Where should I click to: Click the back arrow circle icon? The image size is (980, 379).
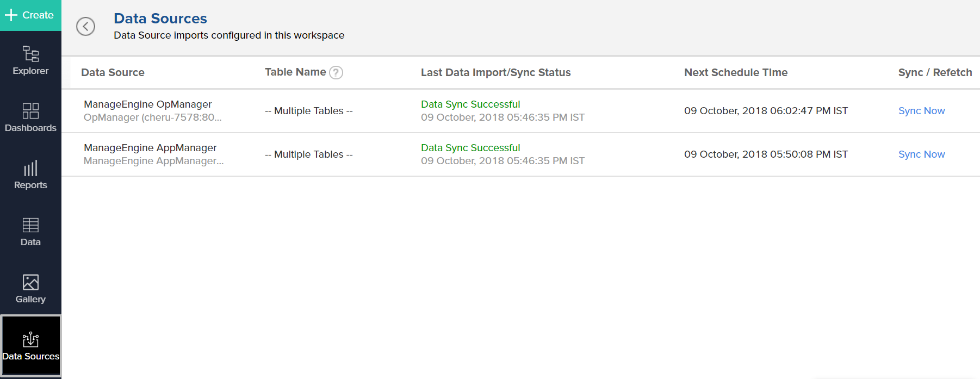click(x=85, y=26)
